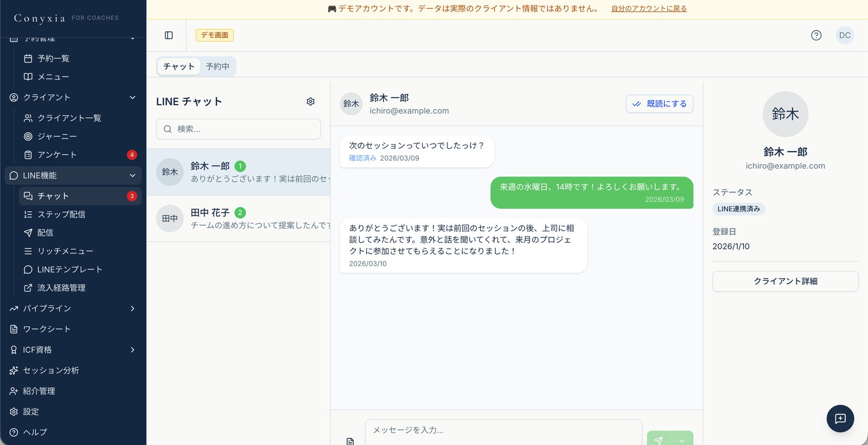Screen dimensions: 868x445
Task: Select 鈴木 一郎 conversation in chat list
Action: (238, 172)
